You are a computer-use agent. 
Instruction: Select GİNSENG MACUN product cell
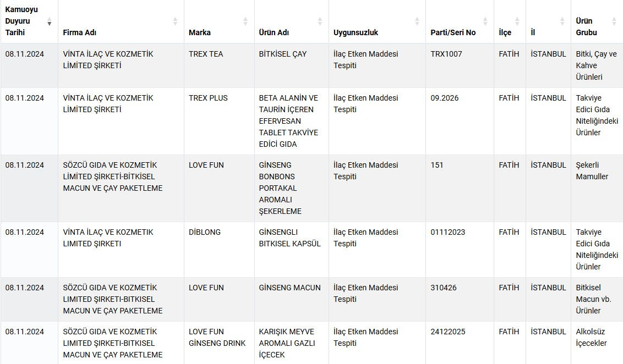coord(289,288)
